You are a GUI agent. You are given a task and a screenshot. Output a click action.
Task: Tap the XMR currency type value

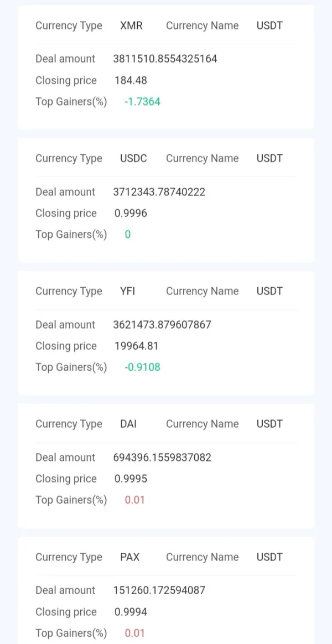[131, 25]
